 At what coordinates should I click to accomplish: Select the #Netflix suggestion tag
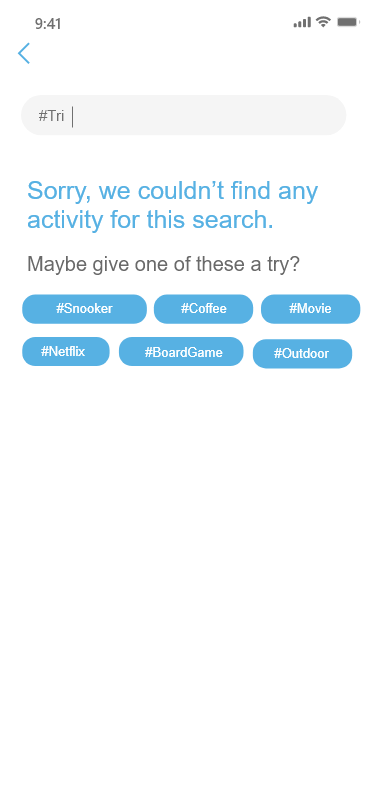pos(66,352)
